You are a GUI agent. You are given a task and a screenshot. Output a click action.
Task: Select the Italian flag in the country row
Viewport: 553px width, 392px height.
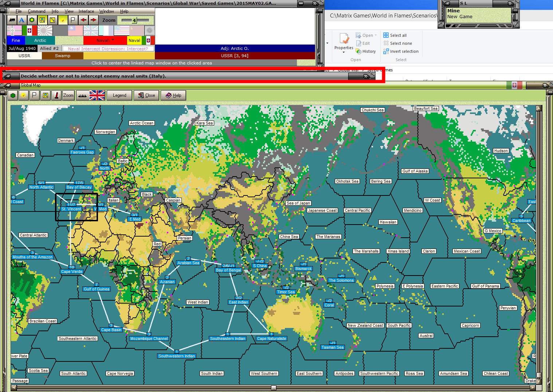pos(30,31)
